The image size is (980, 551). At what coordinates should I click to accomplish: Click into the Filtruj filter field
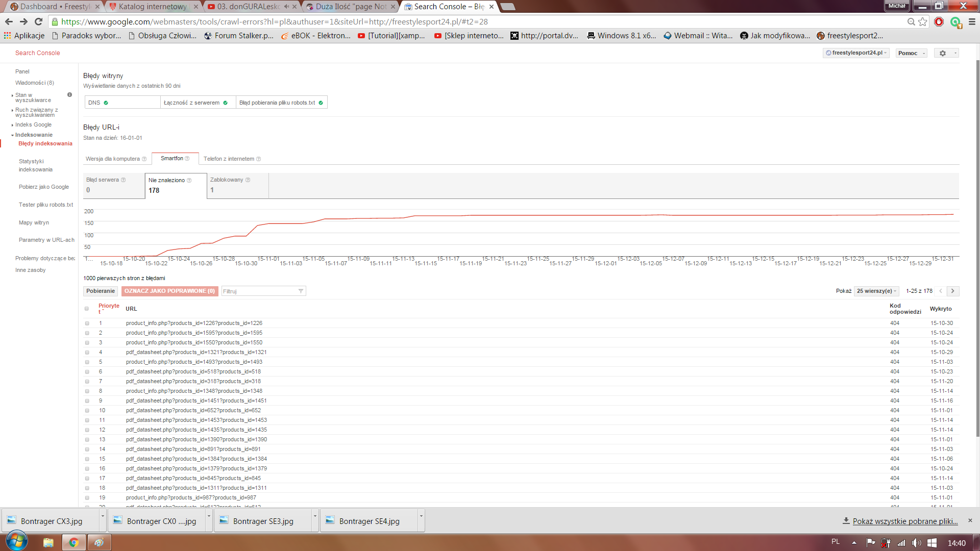259,291
